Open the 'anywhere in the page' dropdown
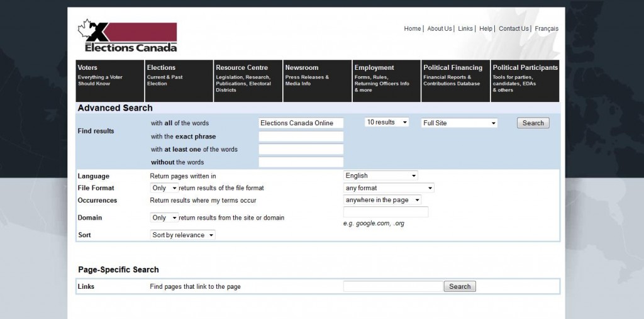 pos(382,200)
